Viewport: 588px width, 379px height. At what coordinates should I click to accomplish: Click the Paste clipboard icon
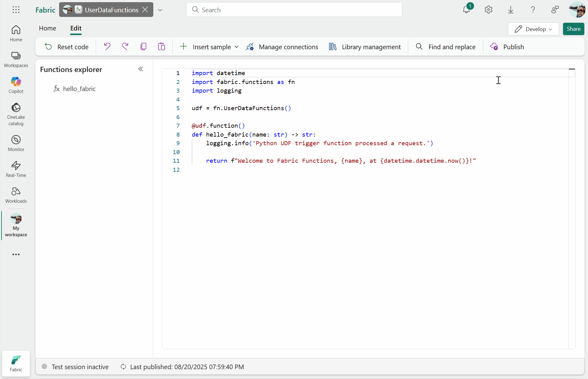(x=162, y=46)
